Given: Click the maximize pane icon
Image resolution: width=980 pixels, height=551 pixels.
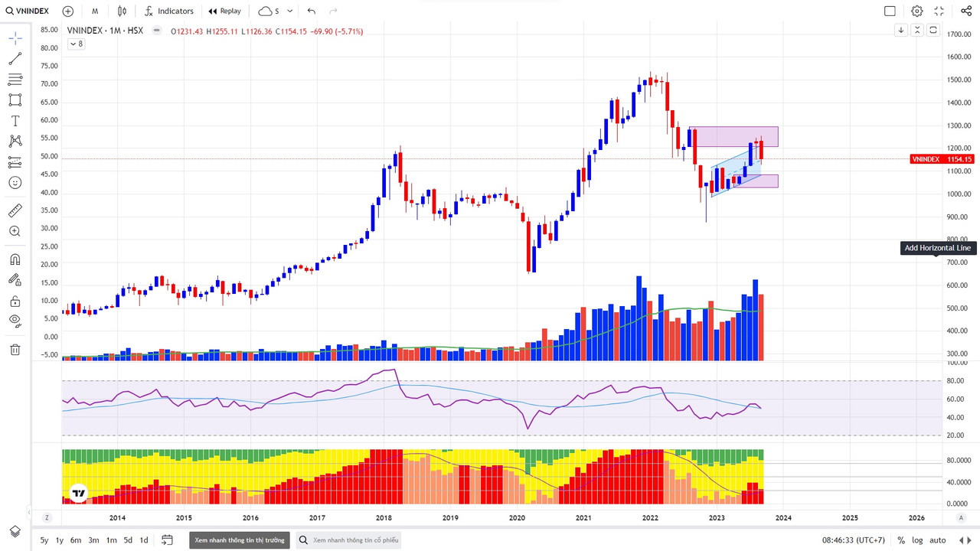Looking at the screenshot, I should point(933,30).
